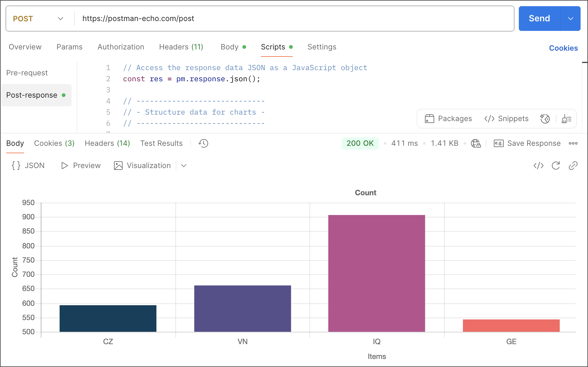This screenshot has height=367, width=588.
Task: Click the pink IQ bar in chart
Action: (376, 273)
